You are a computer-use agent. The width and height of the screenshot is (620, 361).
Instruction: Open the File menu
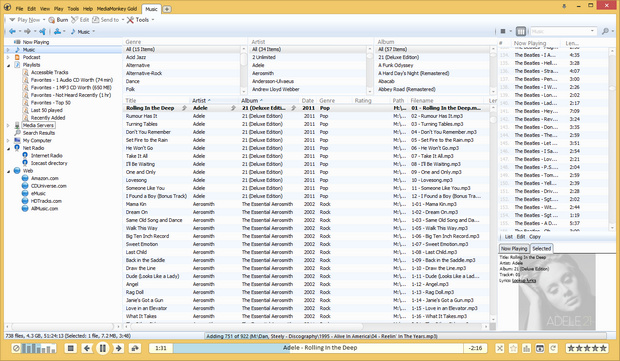click(19, 8)
